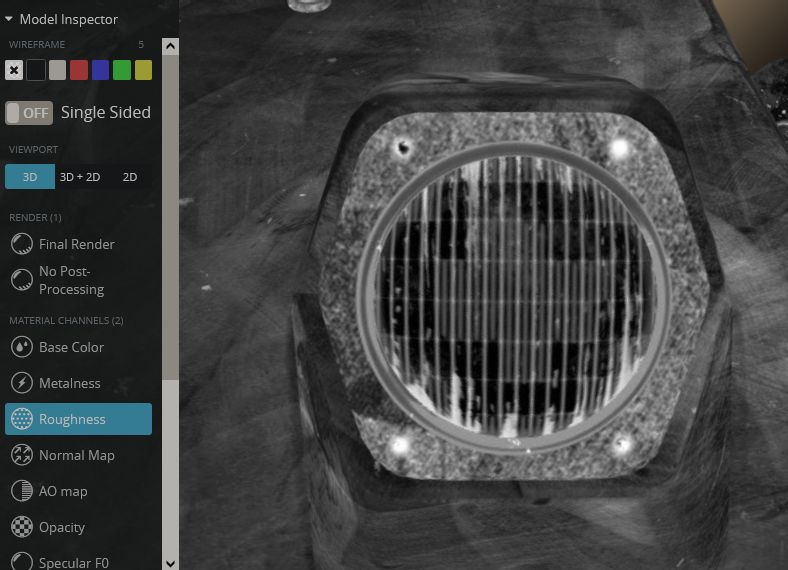Image resolution: width=788 pixels, height=570 pixels.
Task: Disable wireframe with the X swatch
Action: pyautogui.click(x=14, y=70)
